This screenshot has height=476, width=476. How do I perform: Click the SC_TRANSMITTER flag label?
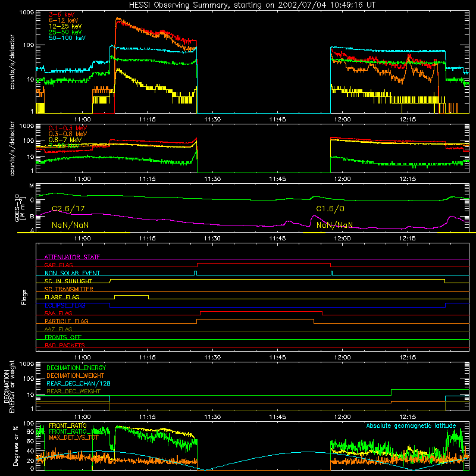coord(68,289)
